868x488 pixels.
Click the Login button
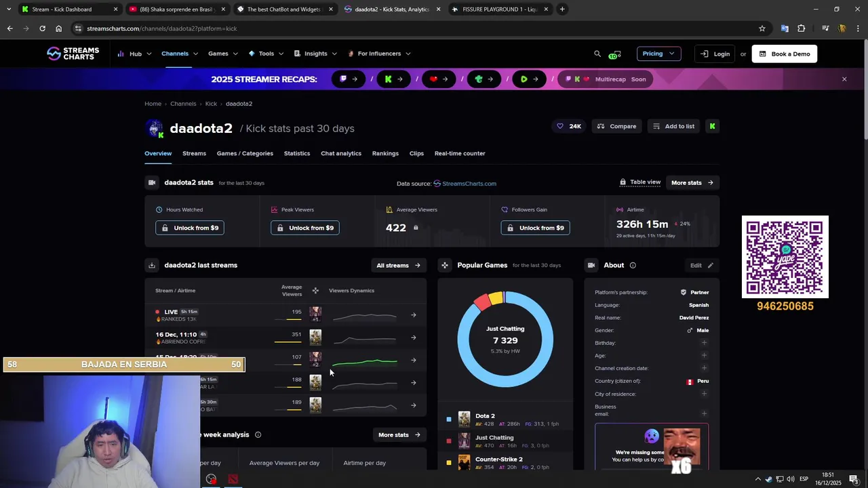[x=715, y=54]
